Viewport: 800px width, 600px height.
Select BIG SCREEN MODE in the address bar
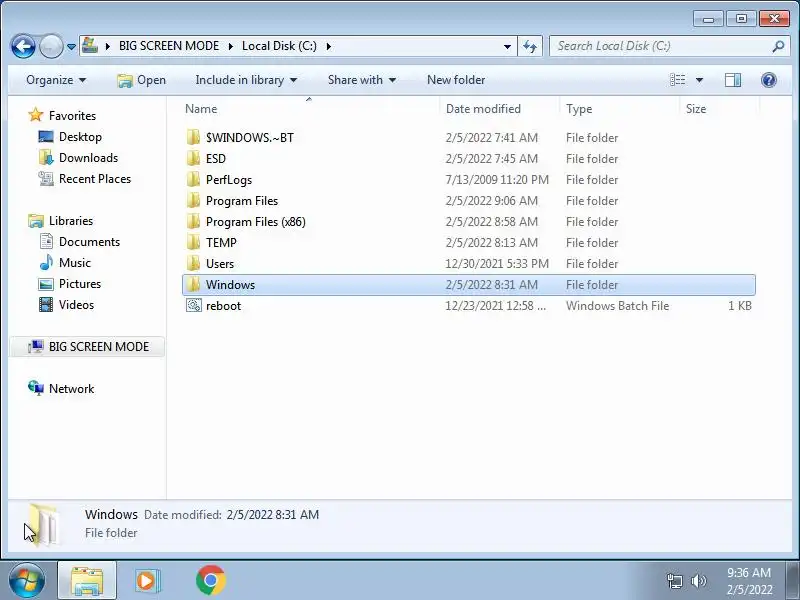click(x=169, y=46)
